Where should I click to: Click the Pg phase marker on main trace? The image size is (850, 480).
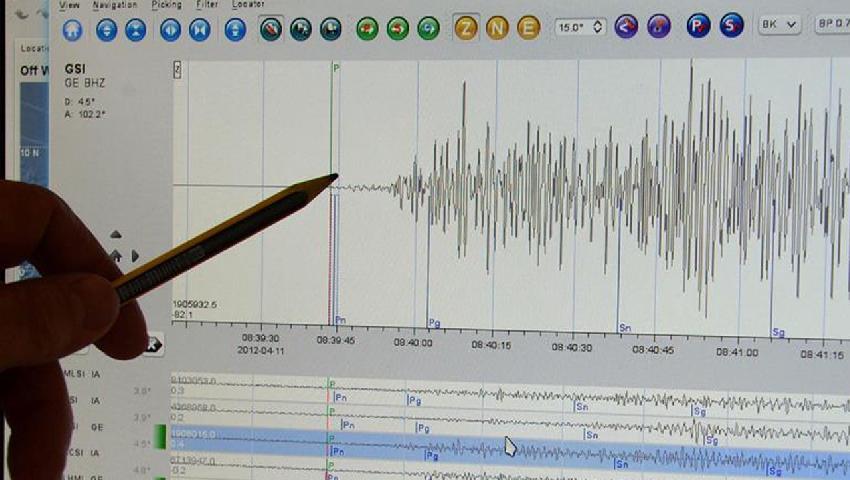click(x=434, y=323)
